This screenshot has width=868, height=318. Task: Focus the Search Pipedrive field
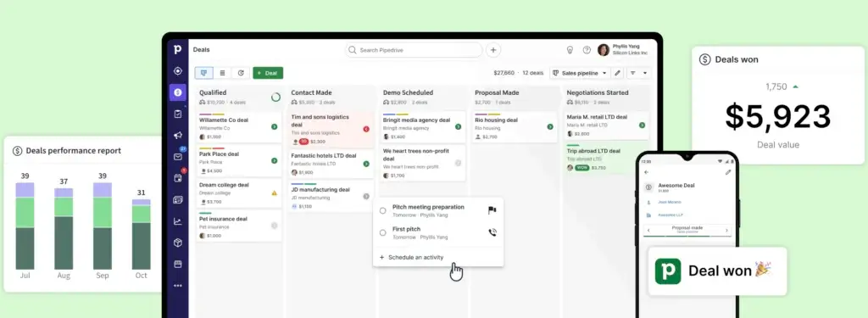click(x=414, y=50)
